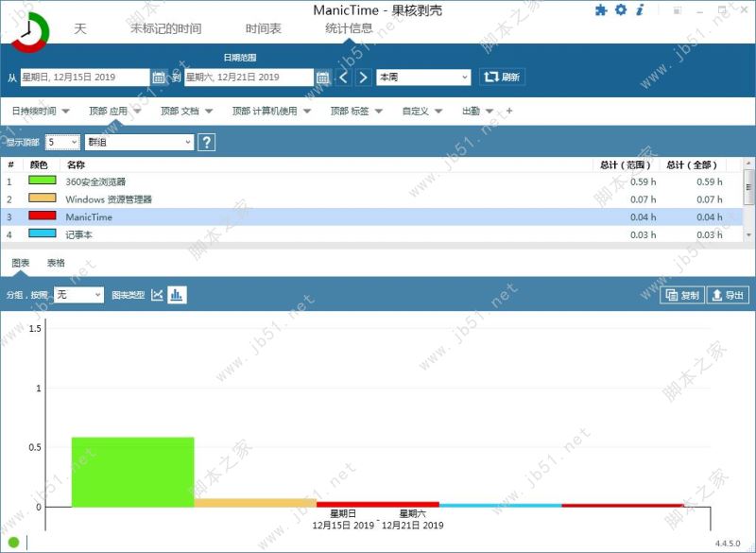Click the question mark help button
Screen dimensions: 756x553
[x=206, y=142]
